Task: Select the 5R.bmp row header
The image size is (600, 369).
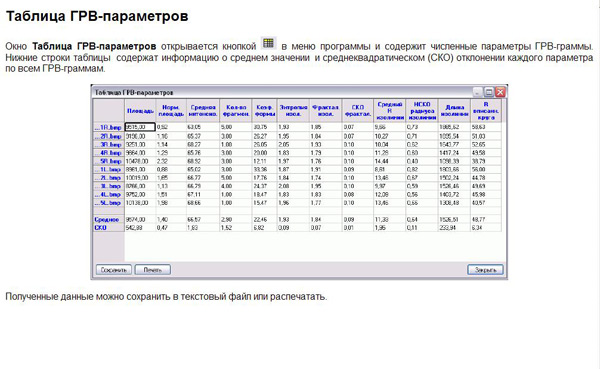Action: pyautogui.click(x=109, y=161)
